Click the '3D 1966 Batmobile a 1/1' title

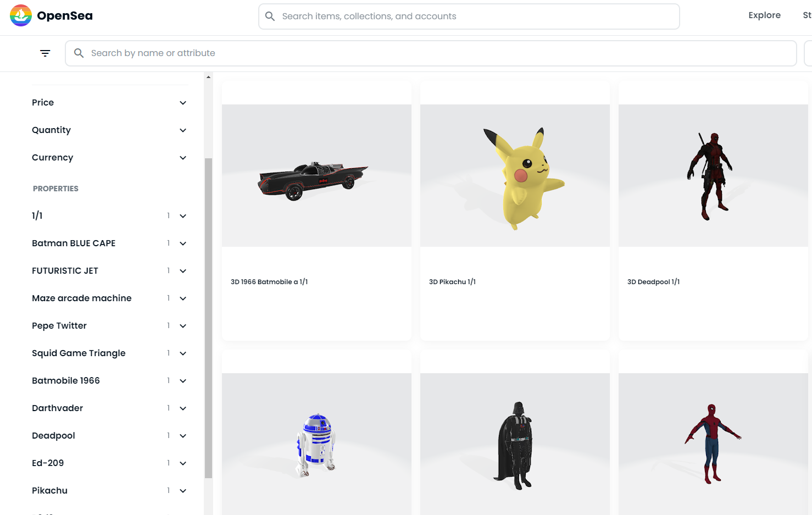tap(269, 282)
